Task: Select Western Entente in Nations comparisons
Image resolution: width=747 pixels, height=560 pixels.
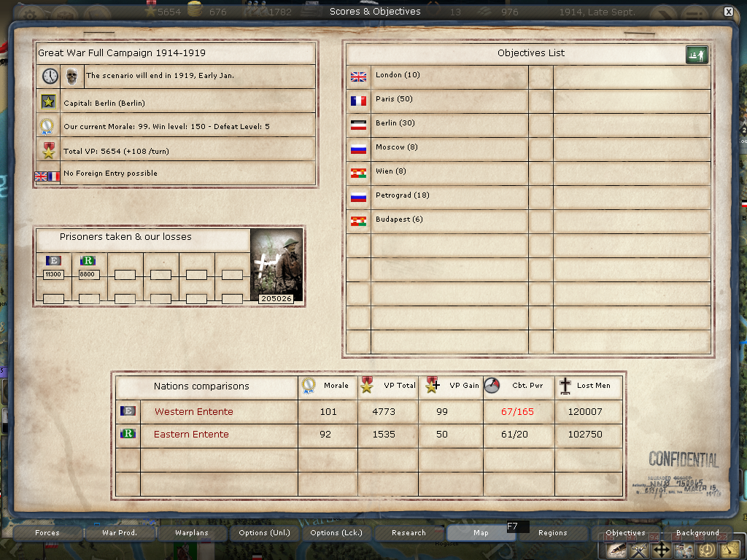Action: (x=193, y=412)
